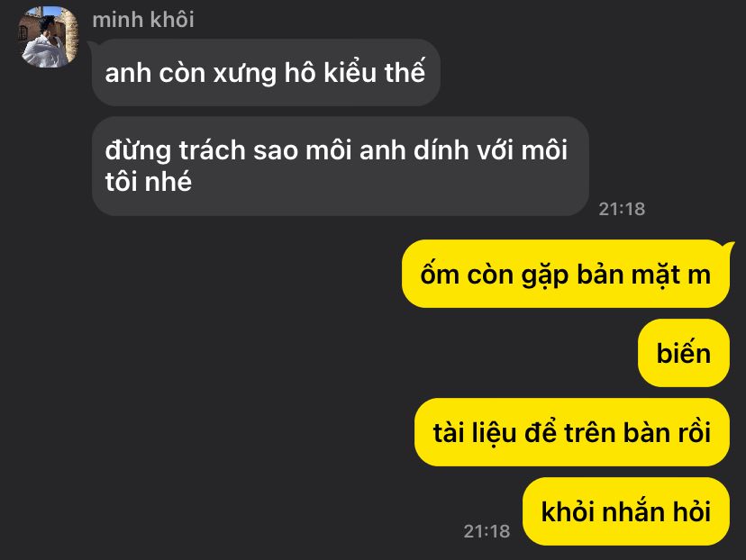Tap the sender name minh khôi

143,20
